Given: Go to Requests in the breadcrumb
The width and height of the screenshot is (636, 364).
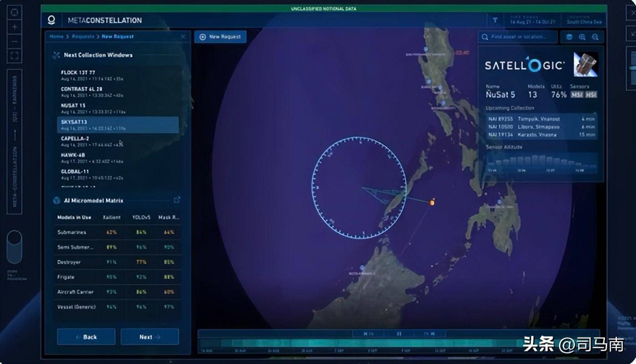Looking at the screenshot, I should (x=83, y=36).
